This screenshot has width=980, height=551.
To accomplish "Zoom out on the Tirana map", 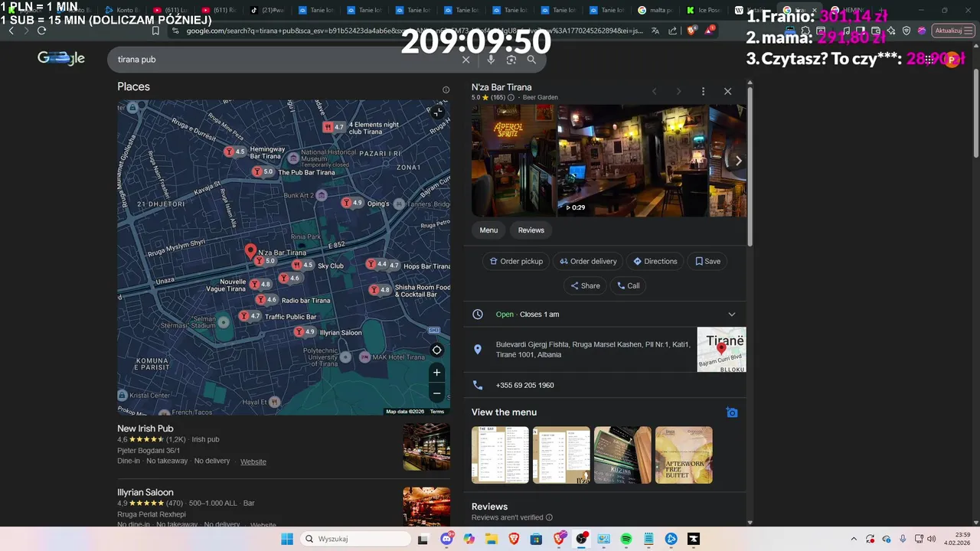I will click(436, 393).
